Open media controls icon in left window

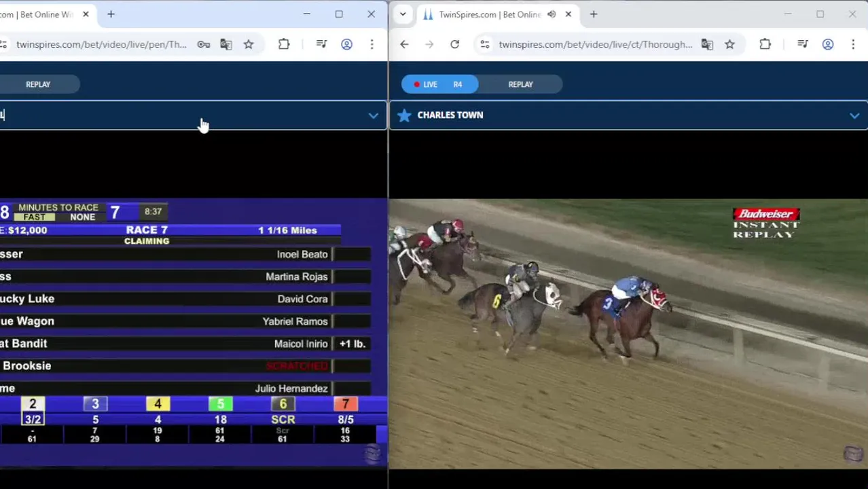[x=321, y=44]
